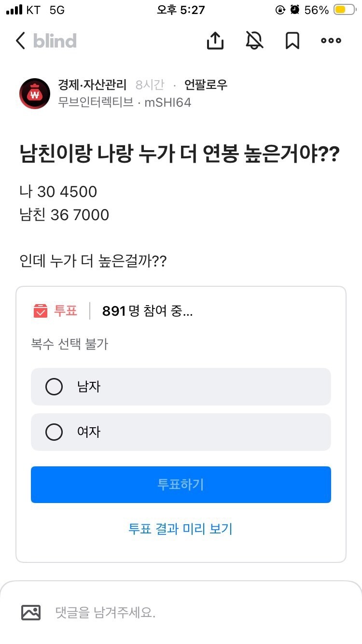362x644 pixels.
Task: Tap the 언팔로우 button
Action: [206, 85]
